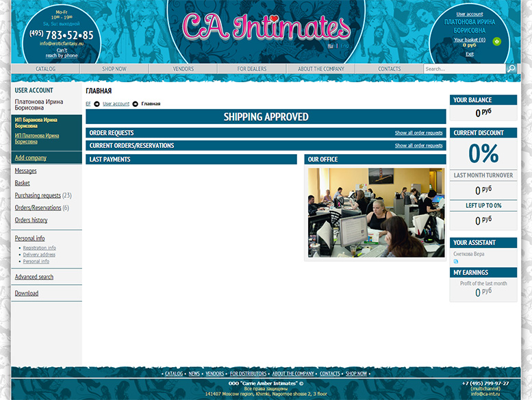
Task: Click the 0% current discount value
Action: pyautogui.click(x=483, y=153)
